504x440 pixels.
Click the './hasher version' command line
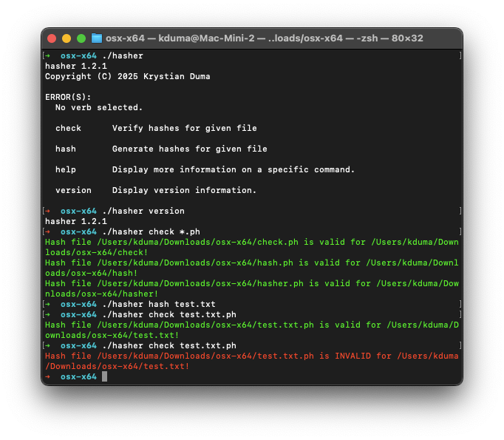click(x=143, y=211)
